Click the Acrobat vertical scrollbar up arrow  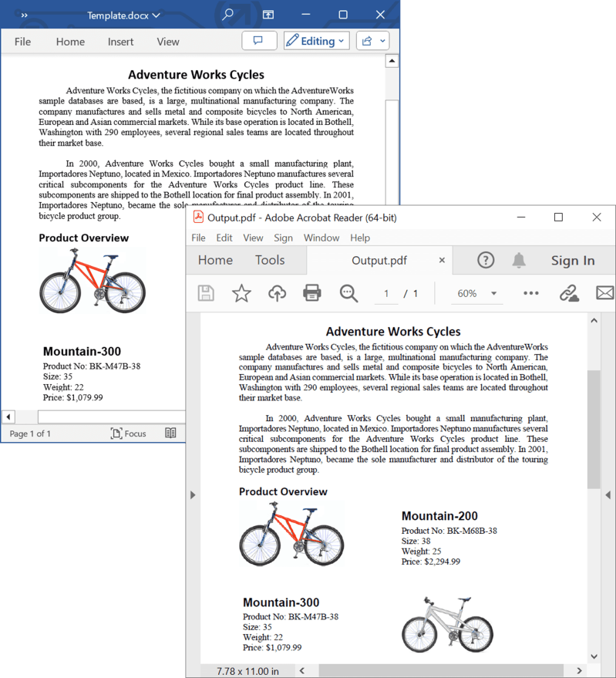594,321
